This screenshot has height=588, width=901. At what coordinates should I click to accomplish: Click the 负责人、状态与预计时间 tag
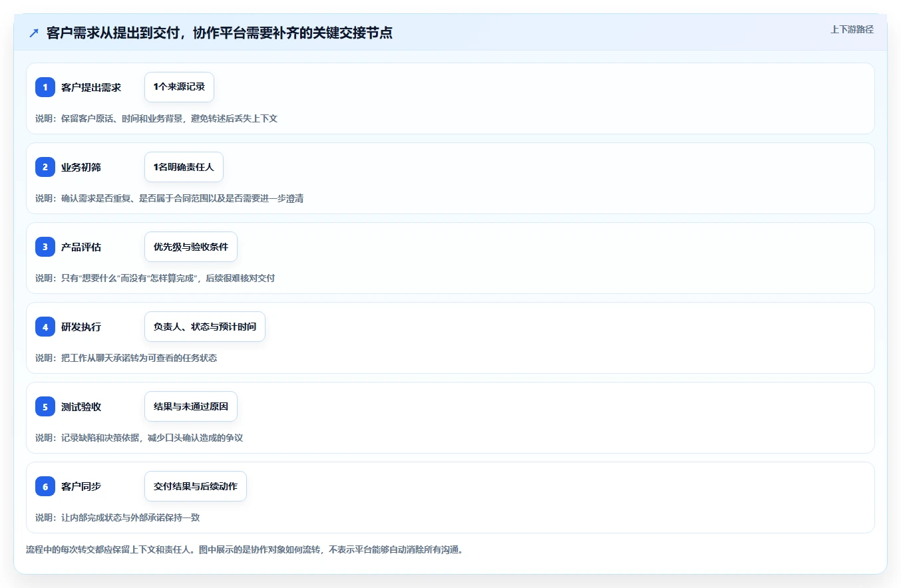(205, 327)
